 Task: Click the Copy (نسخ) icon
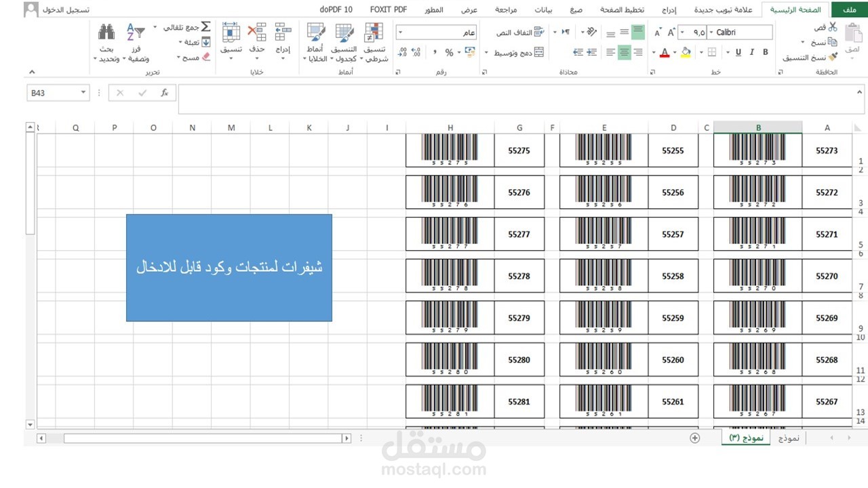click(833, 42)
